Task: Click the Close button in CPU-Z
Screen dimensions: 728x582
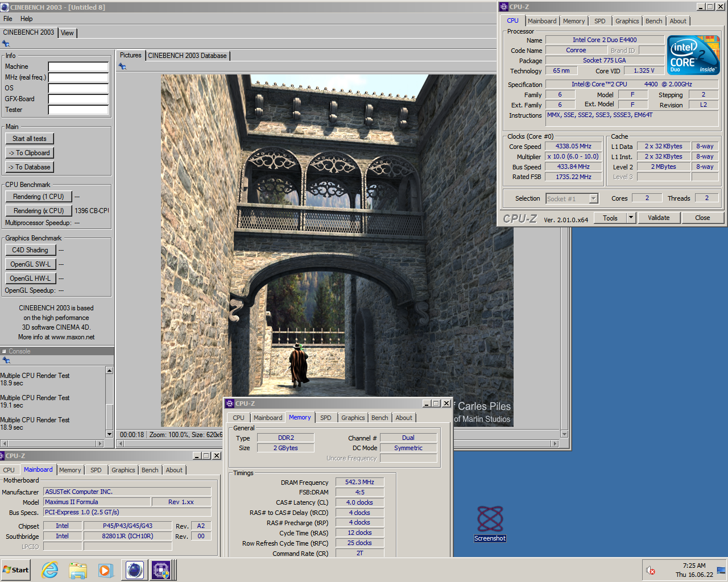Action: coord(702,218)
